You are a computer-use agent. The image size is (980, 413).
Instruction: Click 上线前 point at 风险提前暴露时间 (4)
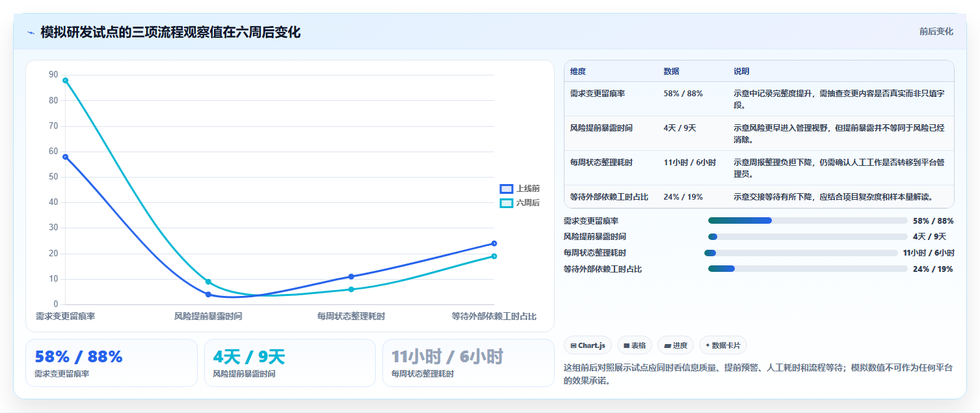(x=208, y=295)
